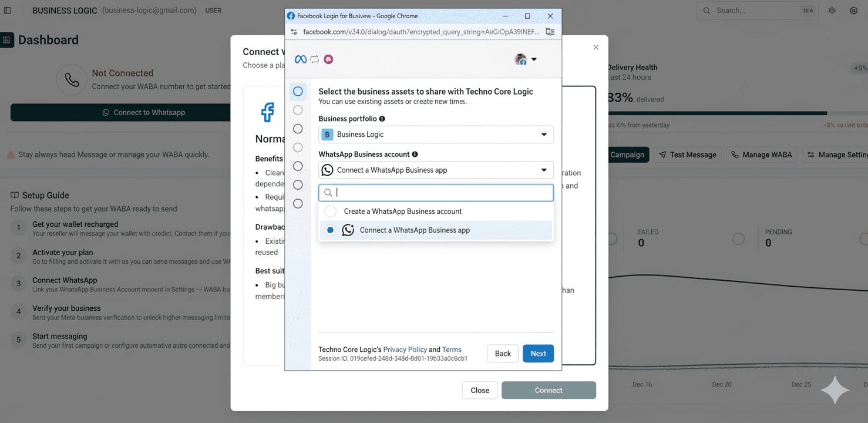Click the Manage Settings button
The width and height of the screenshot is (868, 423).
[835, 155]
